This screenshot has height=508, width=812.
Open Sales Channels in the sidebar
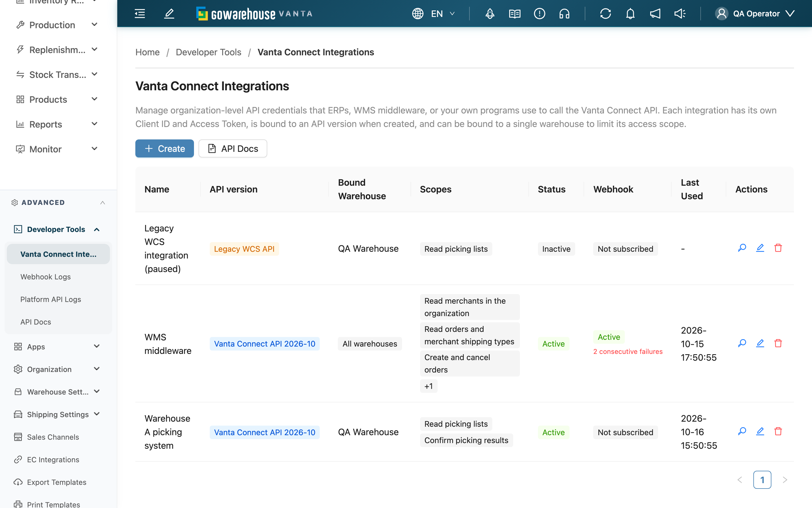[53, 437]
